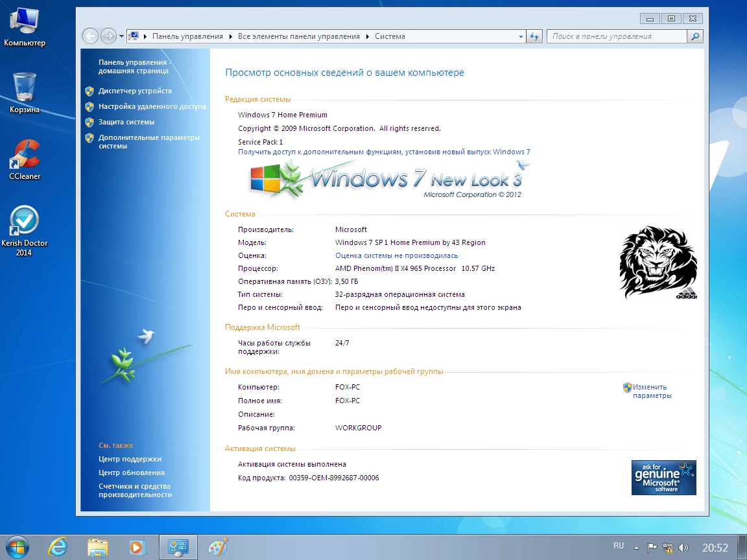Click the ask for genuine Microsoft badge
The image size is (747, 560).
coord(663,478)
